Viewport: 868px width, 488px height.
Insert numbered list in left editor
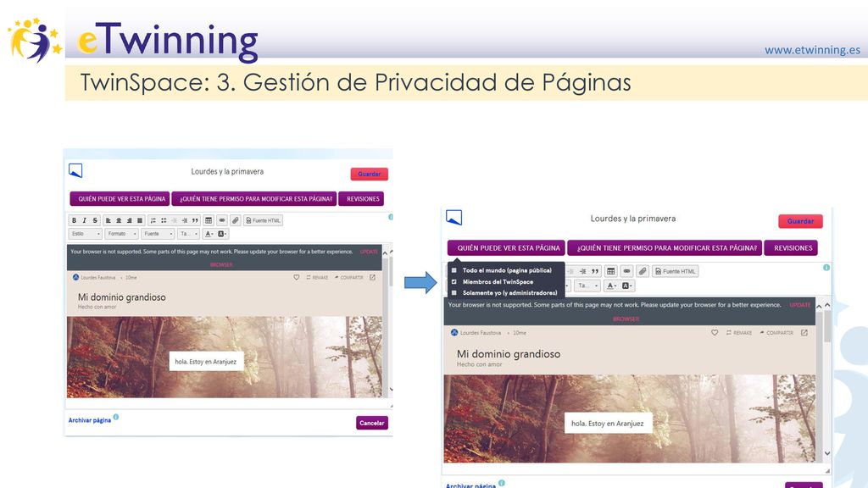pos(153,220)
